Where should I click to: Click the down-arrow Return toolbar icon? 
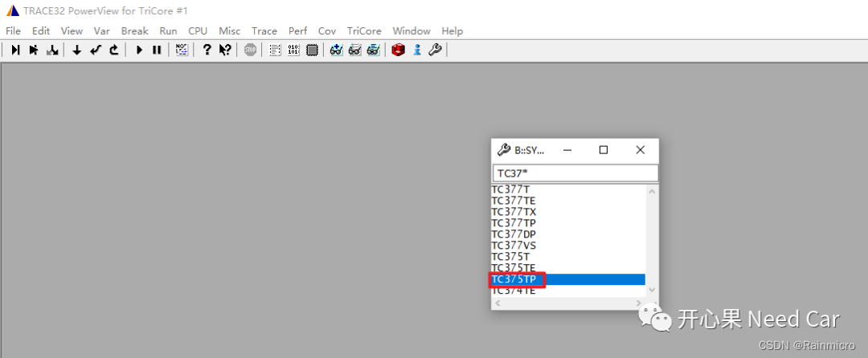(x=77, y=51)
